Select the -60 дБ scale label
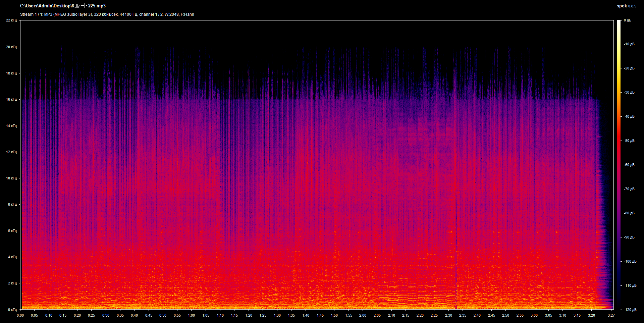 tap(629, 165)
